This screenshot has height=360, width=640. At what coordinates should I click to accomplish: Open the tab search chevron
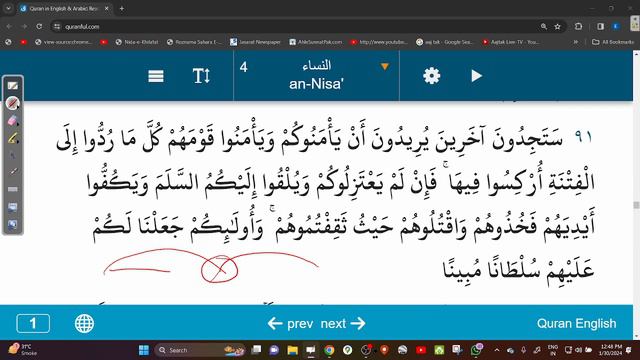[x=8, y=8]
